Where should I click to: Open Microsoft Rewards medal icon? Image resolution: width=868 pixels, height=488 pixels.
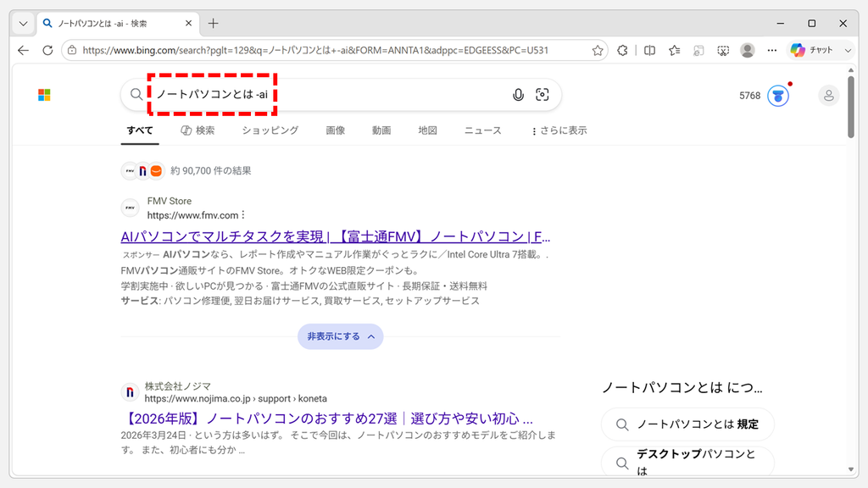(778, 96)
